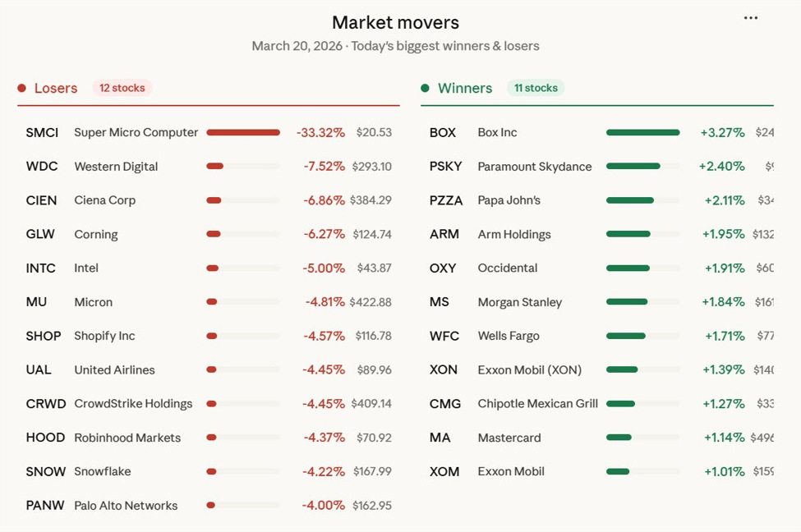The image size is (801, 532).
Task: Expand the 11 stocks badge
Action: [536, 88]
